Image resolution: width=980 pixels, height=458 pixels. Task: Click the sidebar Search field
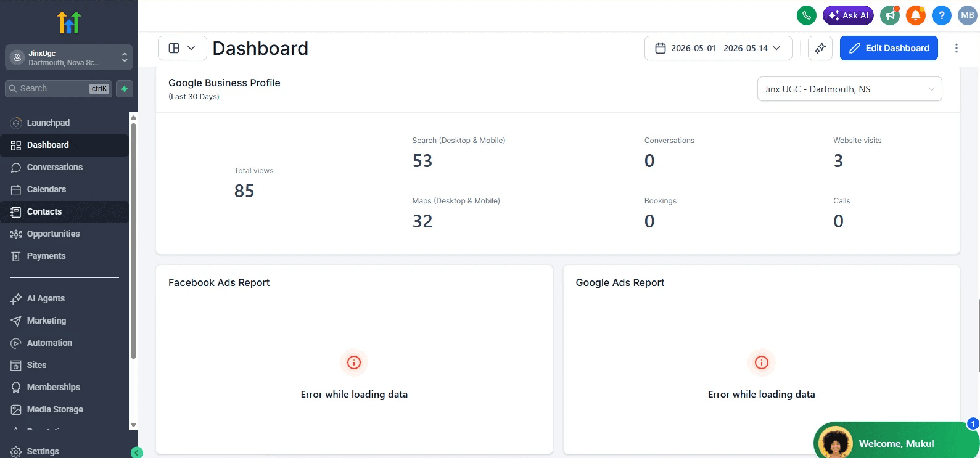tap(59, 89)
